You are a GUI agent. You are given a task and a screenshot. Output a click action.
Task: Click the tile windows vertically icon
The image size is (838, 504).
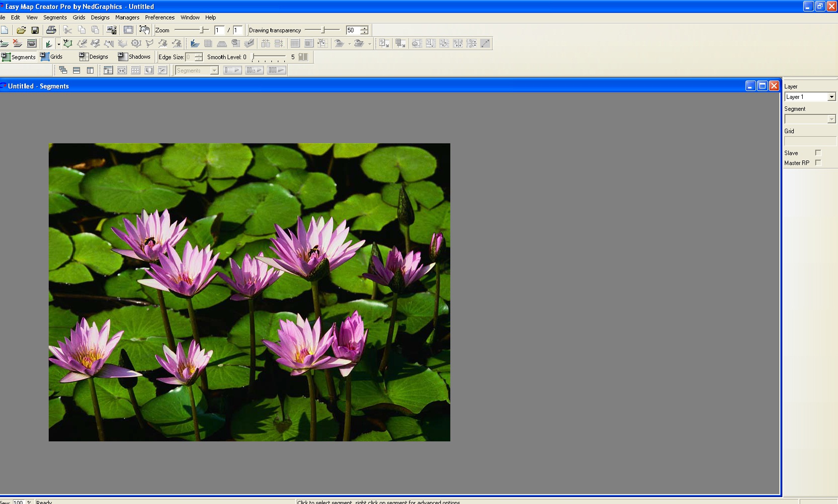click(90, 70)
